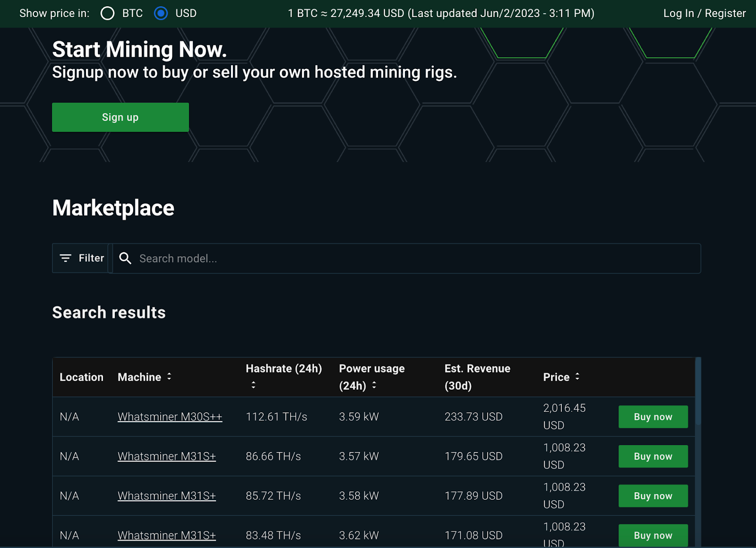The width and height of the screenshot is (756, 548).
Task: Sort listings by Price using its sort icon
Action: (x=577, y=377)
